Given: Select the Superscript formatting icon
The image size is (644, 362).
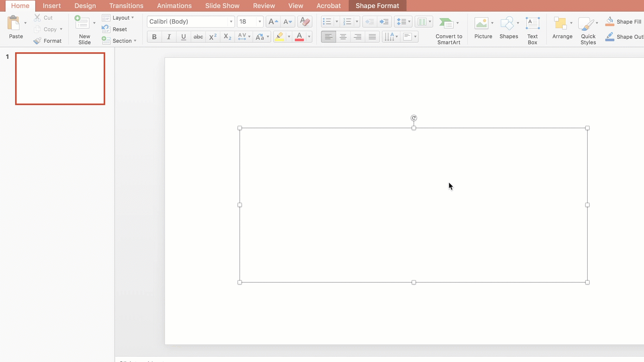Looking at the screenshot, I should 212,36.
